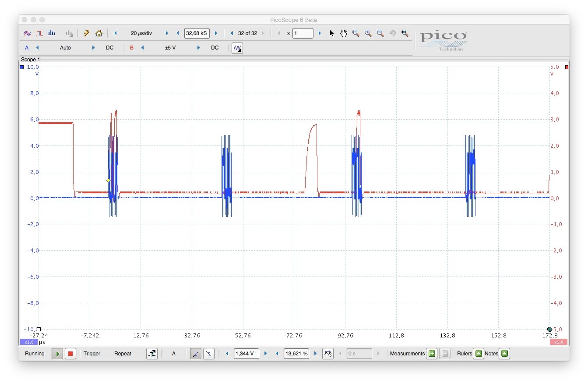The width and height of the screenshot is (588, 383).
Task: Increase pre-trigger percentage
Action: pos(315,354)
